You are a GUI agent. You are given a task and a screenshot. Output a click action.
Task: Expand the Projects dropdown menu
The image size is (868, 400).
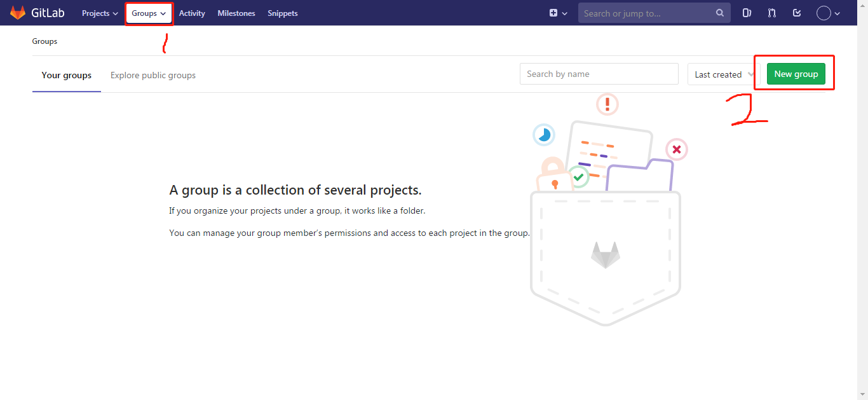(x=99, y=13)
